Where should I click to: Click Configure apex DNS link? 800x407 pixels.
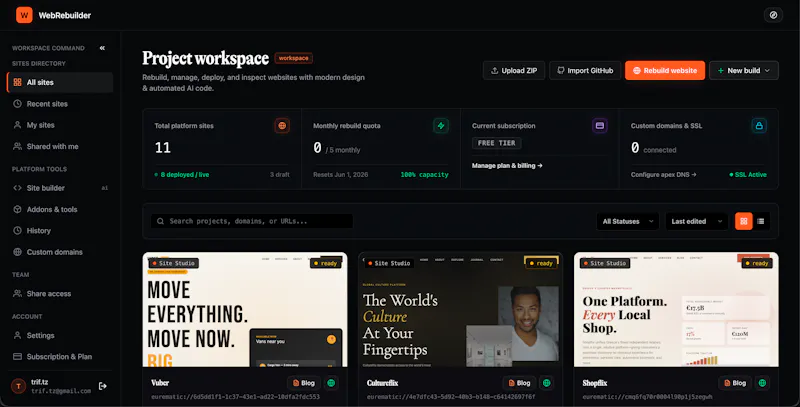pos(663,174)
